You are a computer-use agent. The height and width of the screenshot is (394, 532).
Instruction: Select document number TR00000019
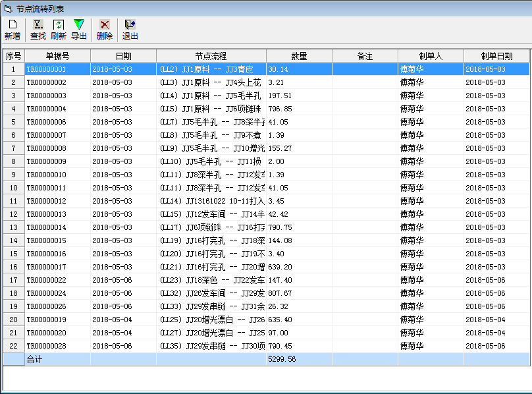[58, 320]
